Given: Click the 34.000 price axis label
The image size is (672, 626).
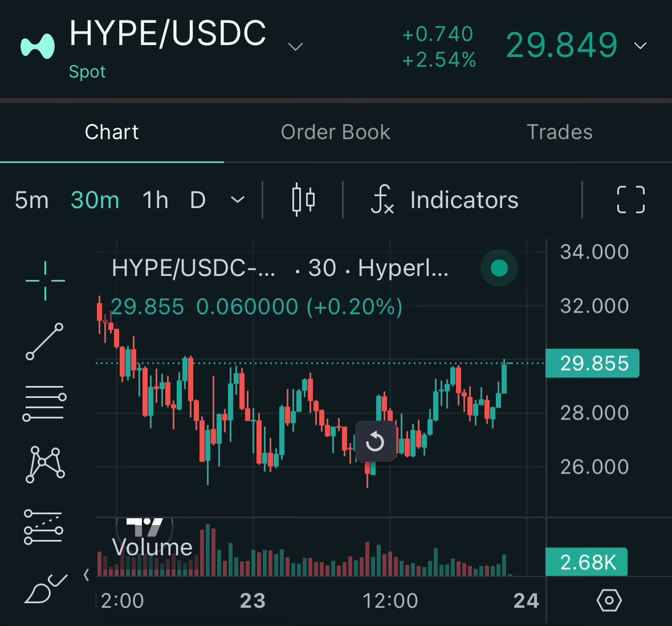Looking at the screenshot, I should pyautogui.click(x=594, y=251).
